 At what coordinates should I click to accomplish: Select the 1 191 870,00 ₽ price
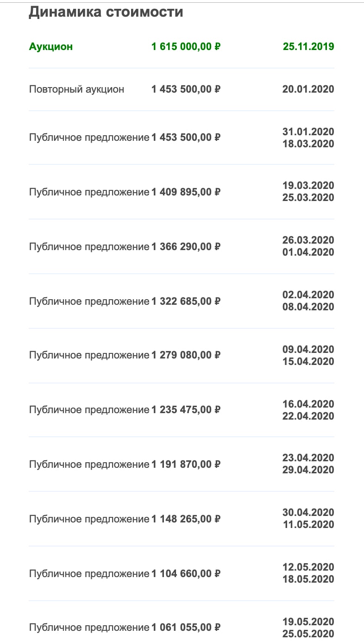point(186,464)
